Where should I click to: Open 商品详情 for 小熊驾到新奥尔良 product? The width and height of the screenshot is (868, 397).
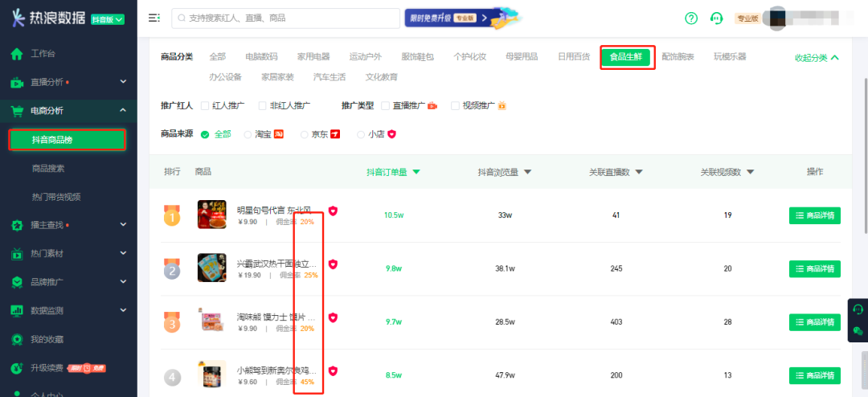[x=814, y=375]
